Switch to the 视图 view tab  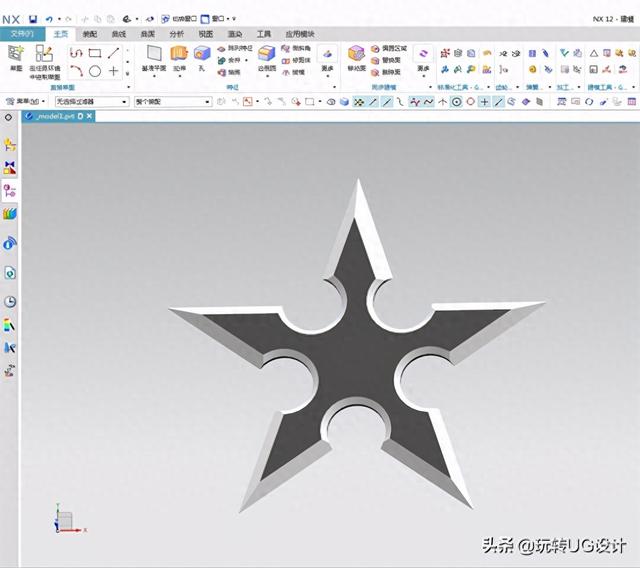pos(205,34)
